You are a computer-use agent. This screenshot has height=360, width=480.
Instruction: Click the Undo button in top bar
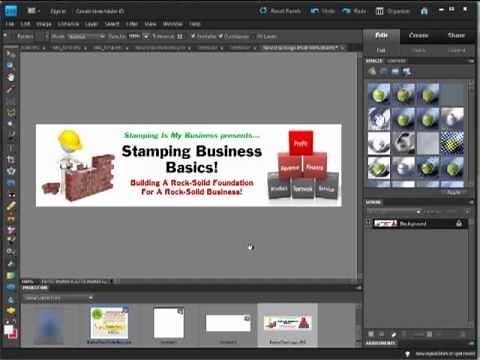[322, 11]
